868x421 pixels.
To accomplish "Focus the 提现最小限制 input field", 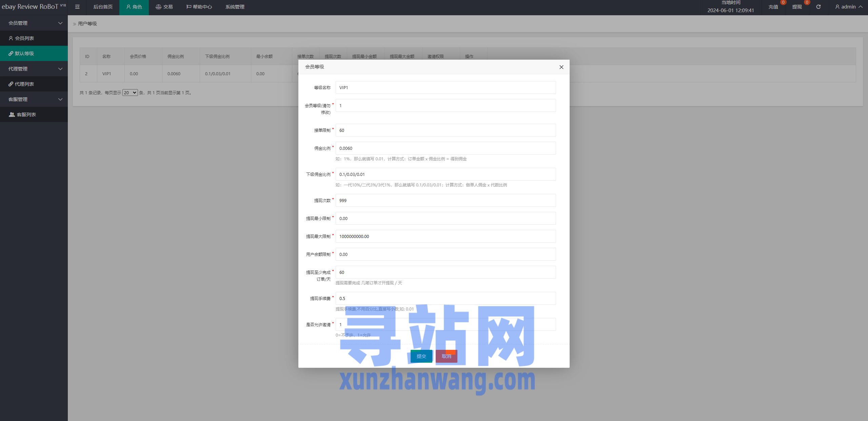I will click(x=446, y=218).
